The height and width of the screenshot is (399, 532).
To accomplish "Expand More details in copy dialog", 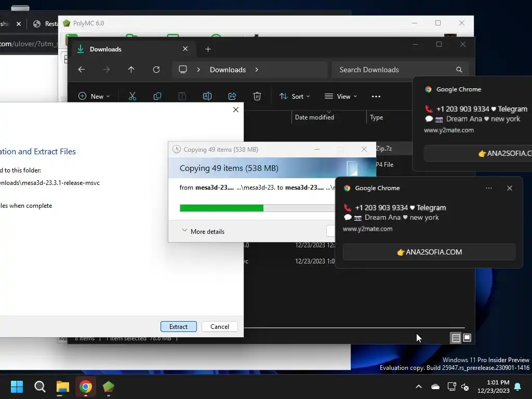I will pos(203,231).
